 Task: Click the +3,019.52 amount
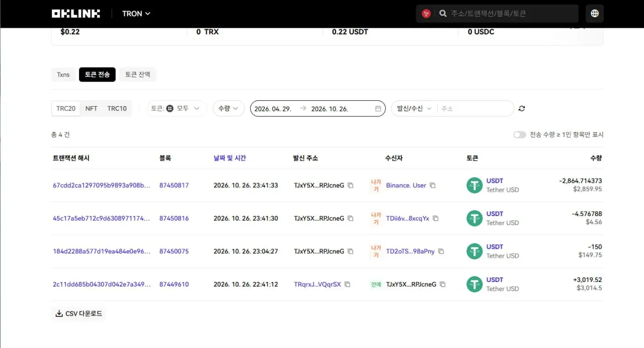point(588,280)
